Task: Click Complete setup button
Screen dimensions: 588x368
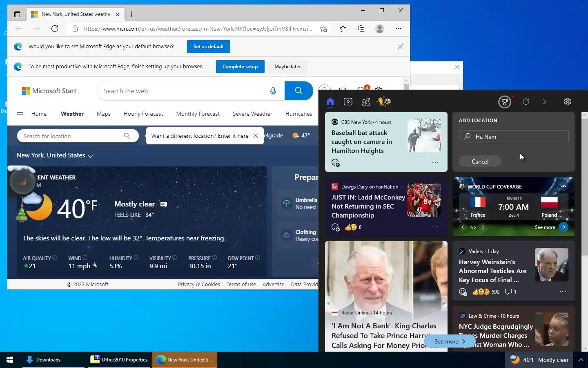Action: pos(240,67)
